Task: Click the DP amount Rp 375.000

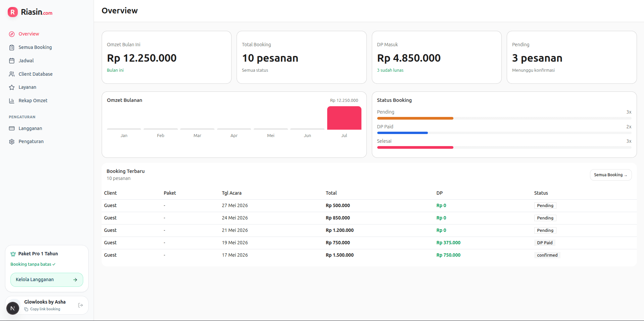Action: click(448, 243)
